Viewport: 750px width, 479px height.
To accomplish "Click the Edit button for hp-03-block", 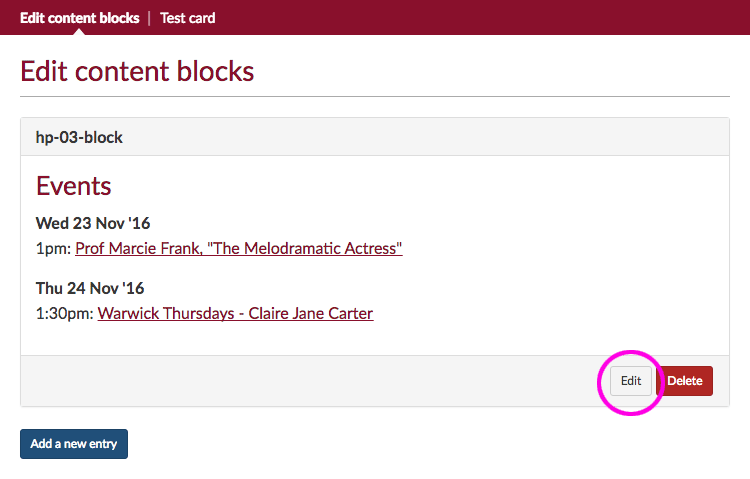I will 631,381.
